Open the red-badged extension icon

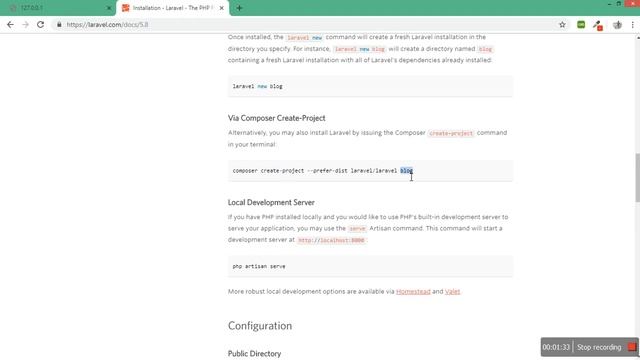coord(598,25)
